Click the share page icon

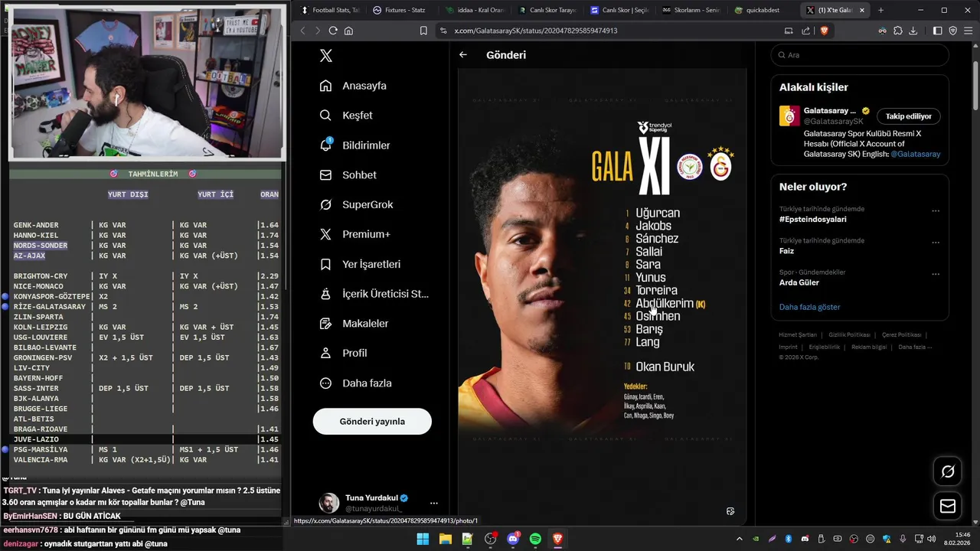point(805,31)
